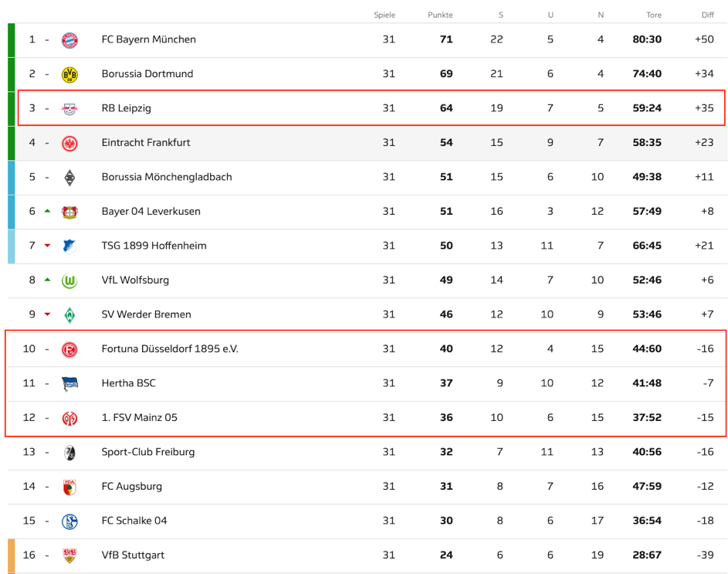Viewport: 728px width, 574px height.
Task: Click the Eintracht Frankfurt eagle logo
Action: pos(69,143)
